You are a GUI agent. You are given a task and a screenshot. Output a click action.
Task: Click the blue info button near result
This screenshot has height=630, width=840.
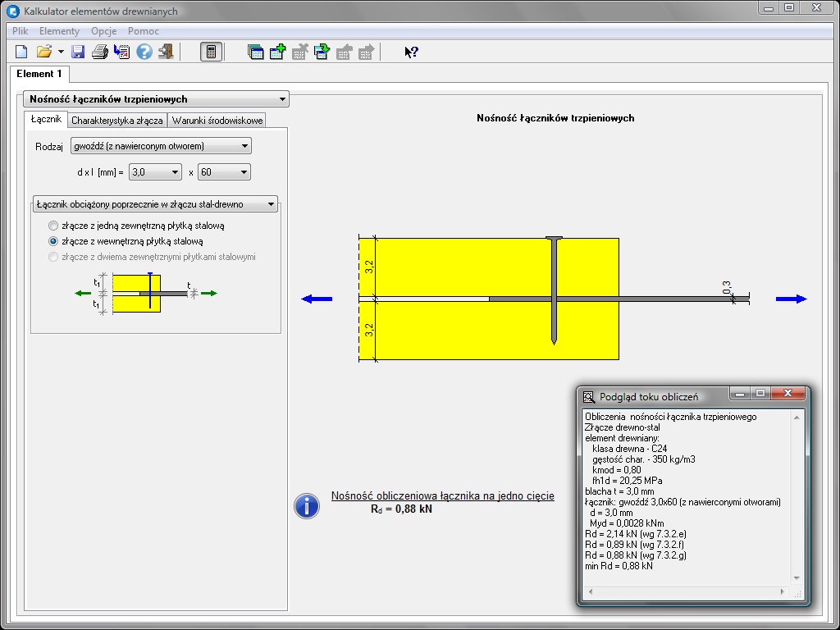coord(307,505)
